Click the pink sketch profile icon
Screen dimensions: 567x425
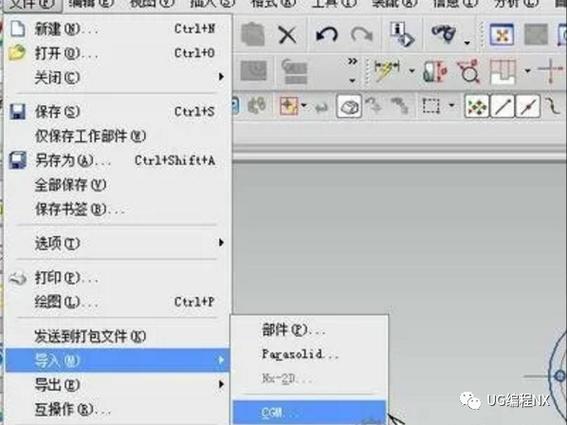[503, 72]
